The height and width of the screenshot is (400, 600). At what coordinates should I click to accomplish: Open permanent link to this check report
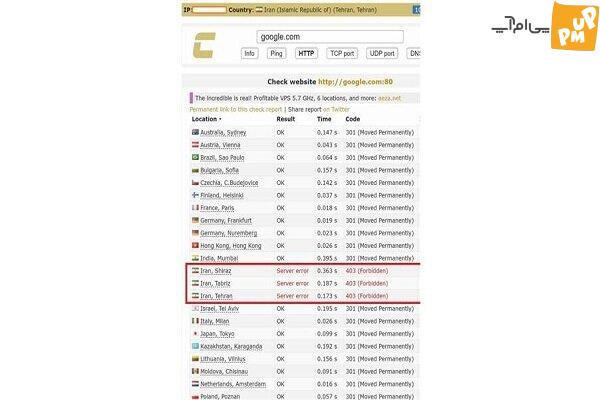(236, 109)
